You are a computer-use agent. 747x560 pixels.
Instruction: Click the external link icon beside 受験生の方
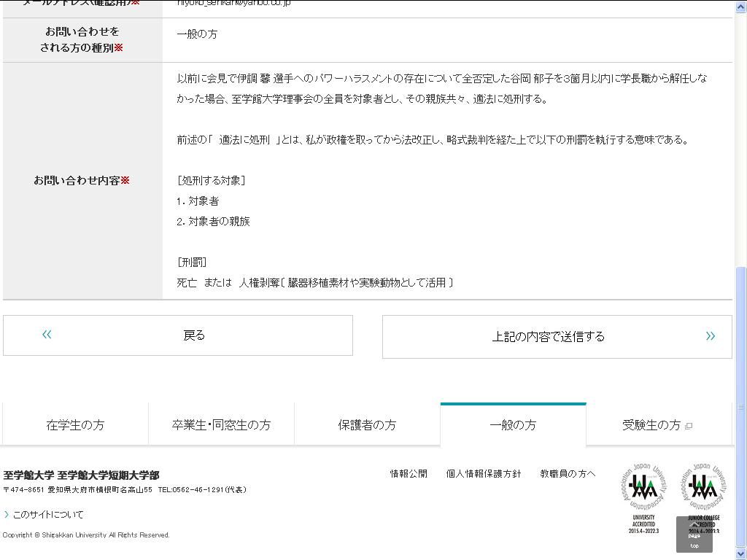[689, 426]
